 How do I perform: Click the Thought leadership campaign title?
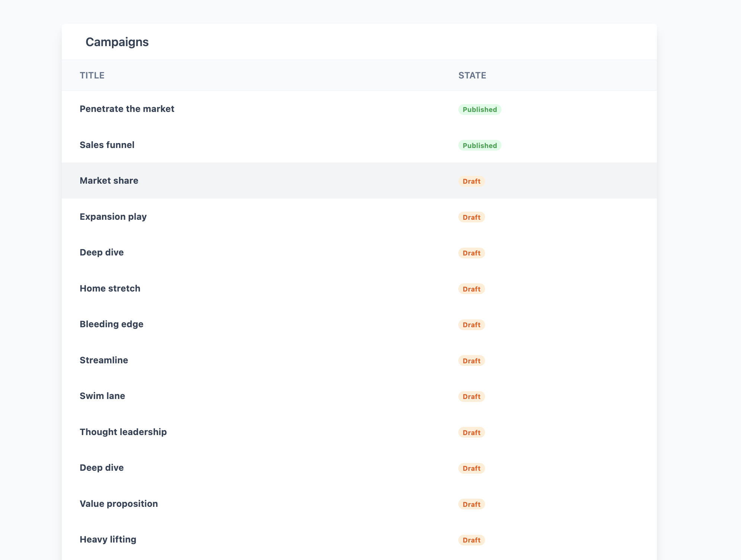(x=123, y=432)
